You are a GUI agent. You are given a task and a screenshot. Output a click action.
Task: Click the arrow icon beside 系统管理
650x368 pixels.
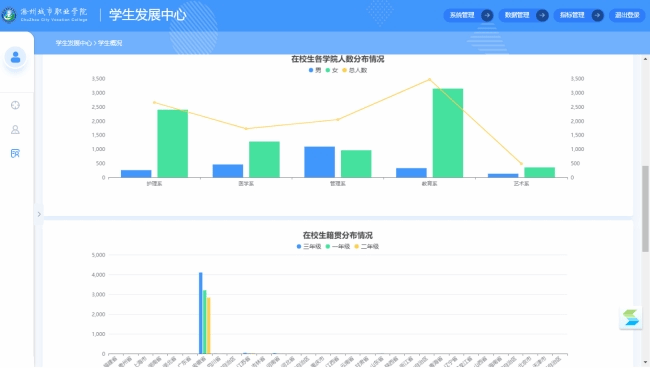coord(487,15)
